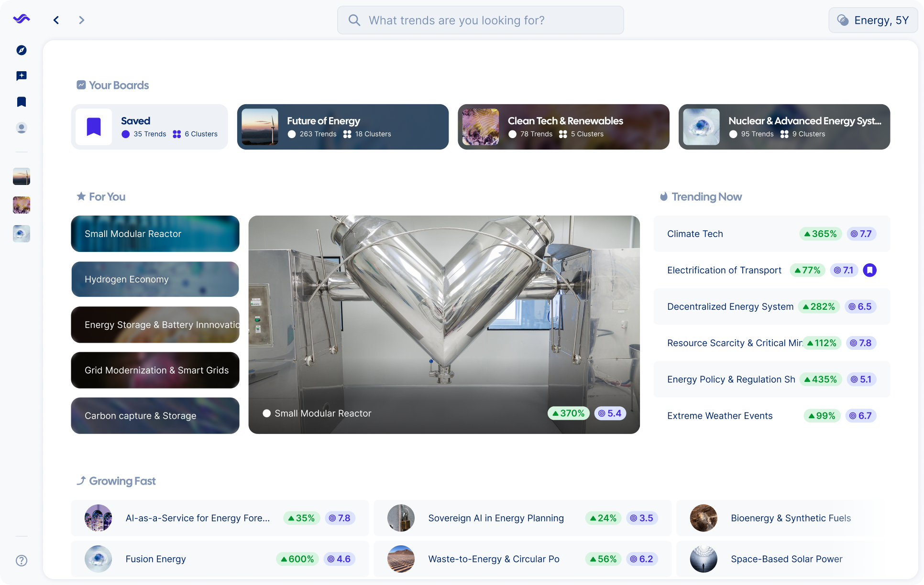Open the compass Explore icon in sidebar
This screenshot has width=924, height=585.
point(22,50)
